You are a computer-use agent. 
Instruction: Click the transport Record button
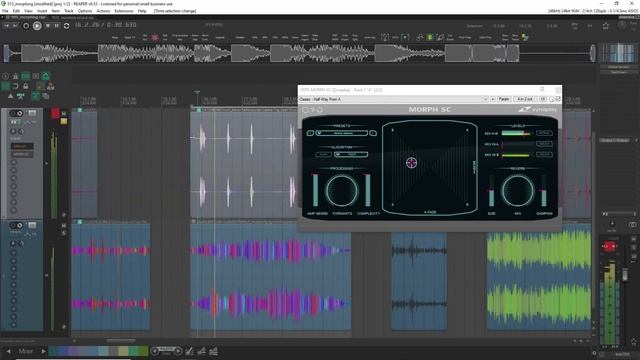[x=26, y=26]
